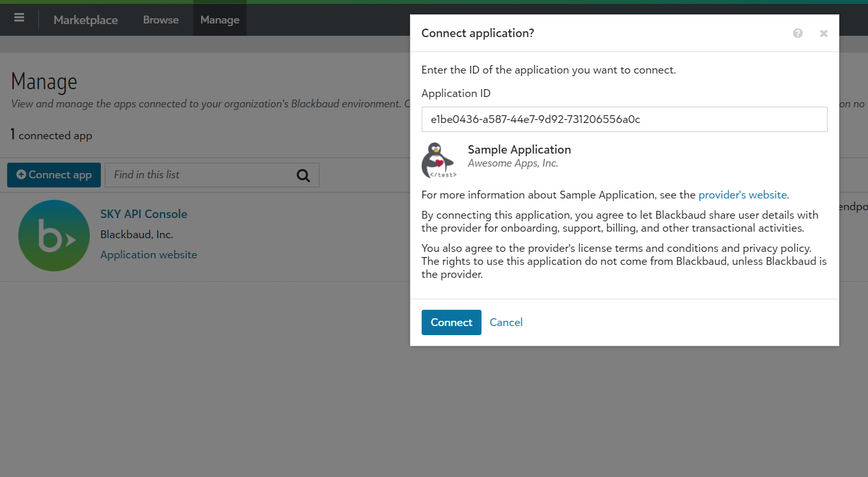Click the Sample Application name

point(519,150)
